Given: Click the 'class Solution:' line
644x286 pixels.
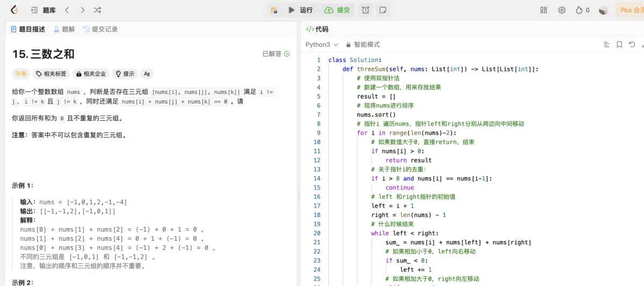Looking at the screenshot, I should pos(355,60).
